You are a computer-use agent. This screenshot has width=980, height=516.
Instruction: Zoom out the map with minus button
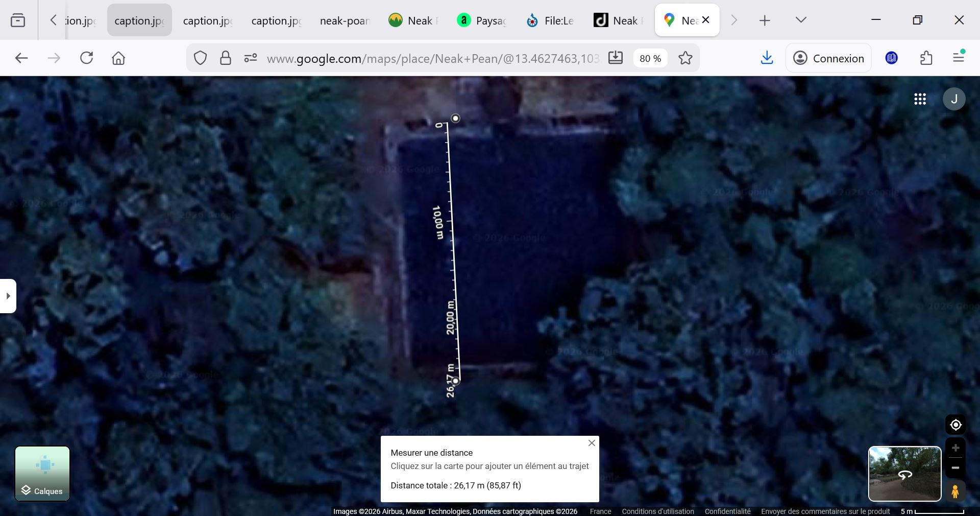955,467
